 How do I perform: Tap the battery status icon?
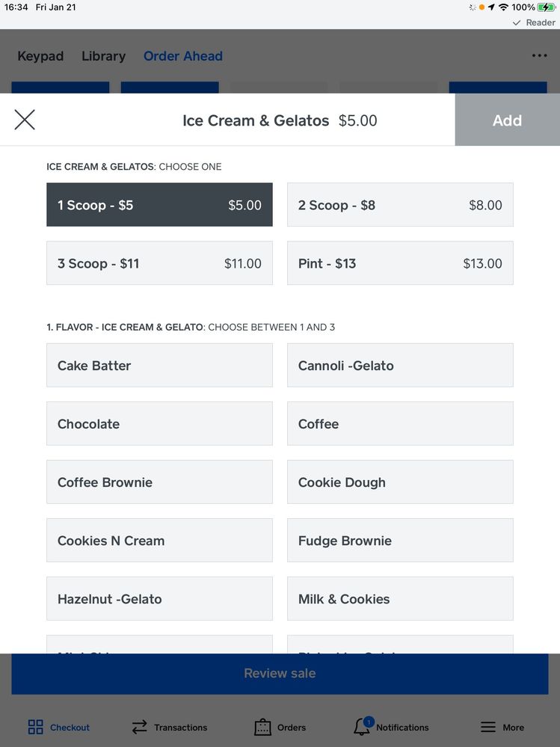[547, 7]
